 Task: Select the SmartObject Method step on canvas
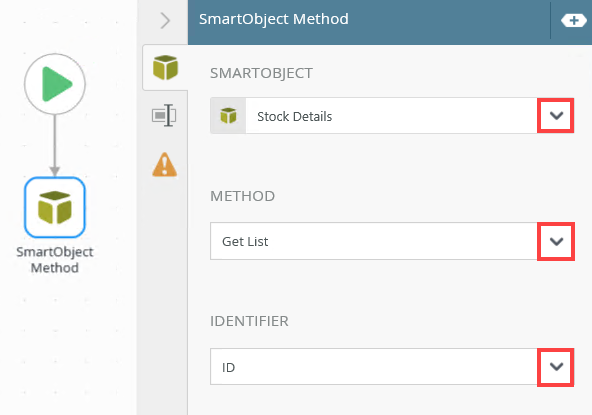pos(55,207)
